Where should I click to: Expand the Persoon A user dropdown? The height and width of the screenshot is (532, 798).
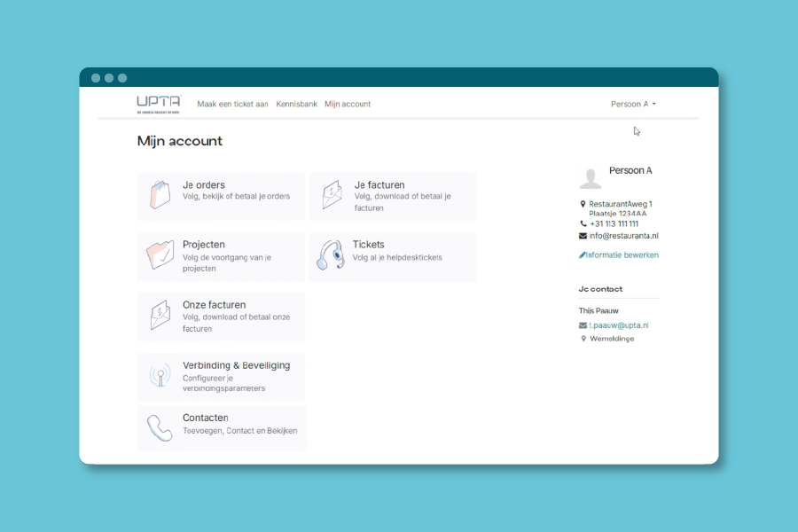coord(633,105)
